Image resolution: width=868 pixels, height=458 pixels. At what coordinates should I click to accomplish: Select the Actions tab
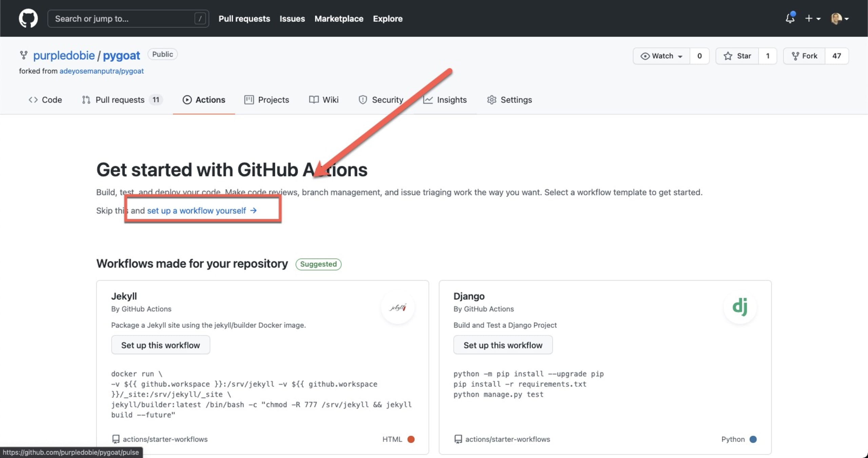204,100
